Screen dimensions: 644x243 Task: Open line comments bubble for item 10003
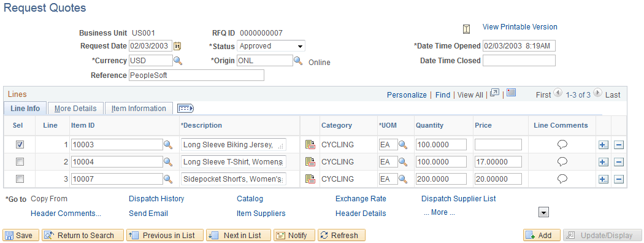coord(562,144)
